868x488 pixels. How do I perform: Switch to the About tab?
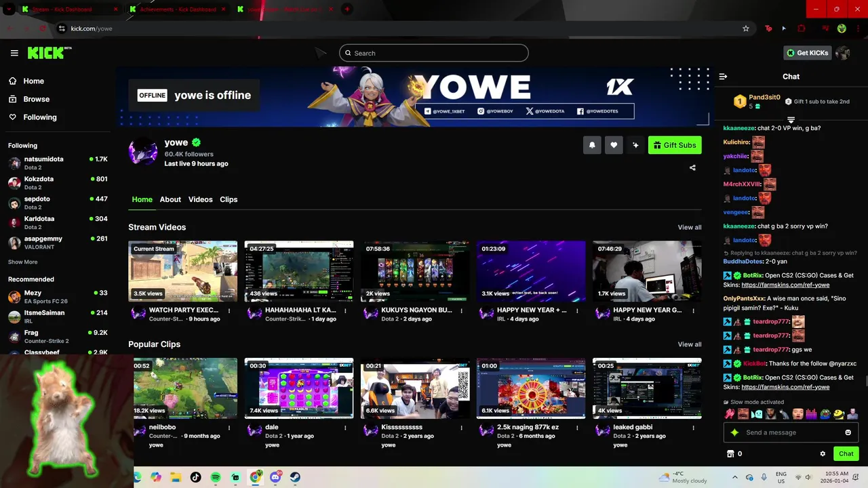click(170, 199)
